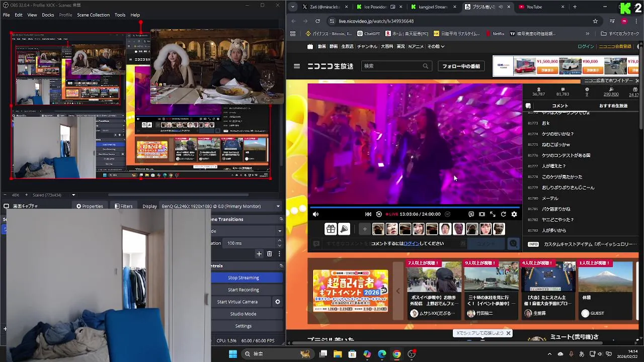The width and height of the screenshot is (644, 362).
Task: Click the ログイン link in Niconico header
Action: click(586, 46)
